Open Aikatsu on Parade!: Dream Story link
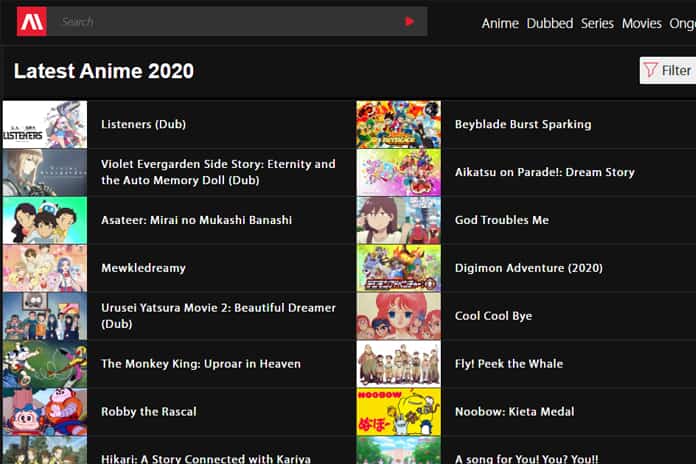 [x=545, y=172]
